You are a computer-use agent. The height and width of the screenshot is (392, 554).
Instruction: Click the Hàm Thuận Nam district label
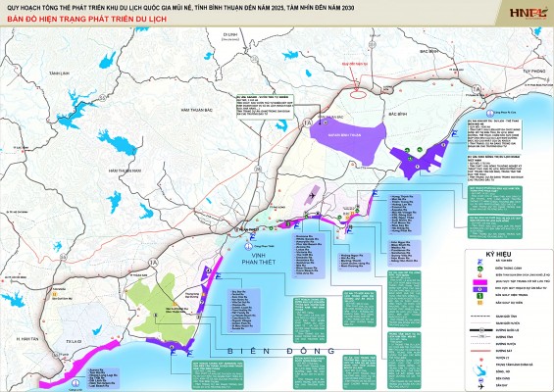125,171
